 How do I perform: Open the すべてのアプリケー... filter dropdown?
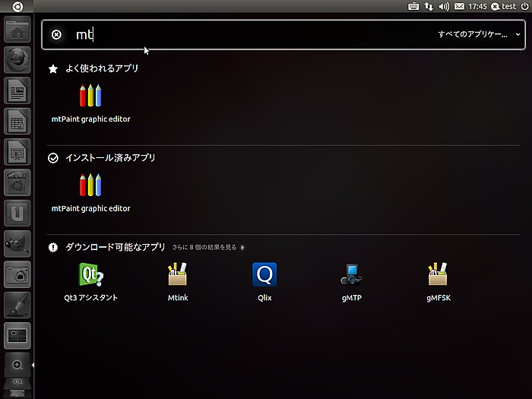pyautogui.click(x=479, y=34)
